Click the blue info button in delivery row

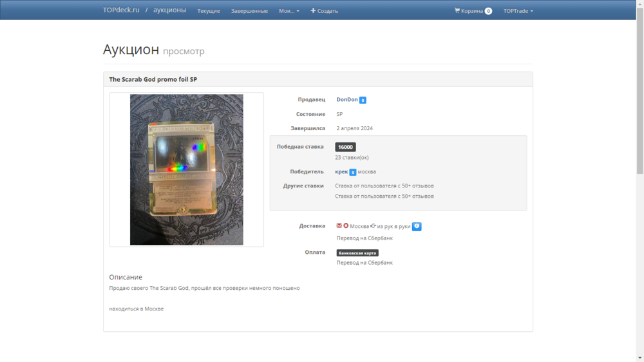point(417,226)
